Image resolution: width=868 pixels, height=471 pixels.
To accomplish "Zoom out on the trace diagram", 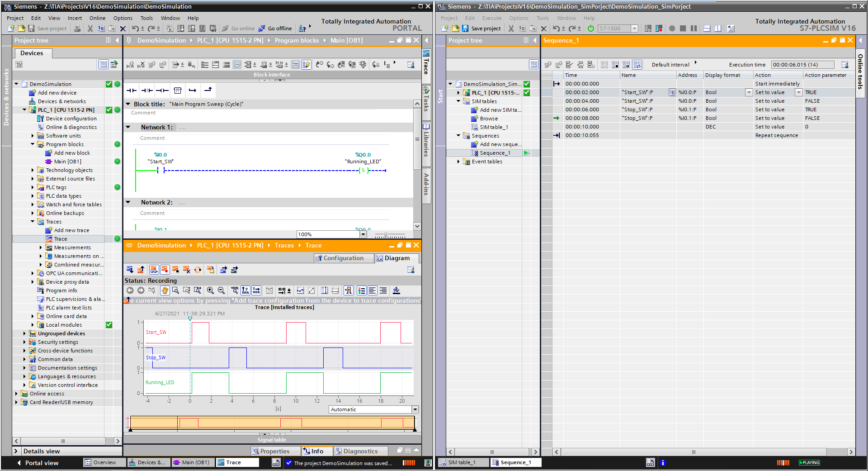I will coord(221,290).
